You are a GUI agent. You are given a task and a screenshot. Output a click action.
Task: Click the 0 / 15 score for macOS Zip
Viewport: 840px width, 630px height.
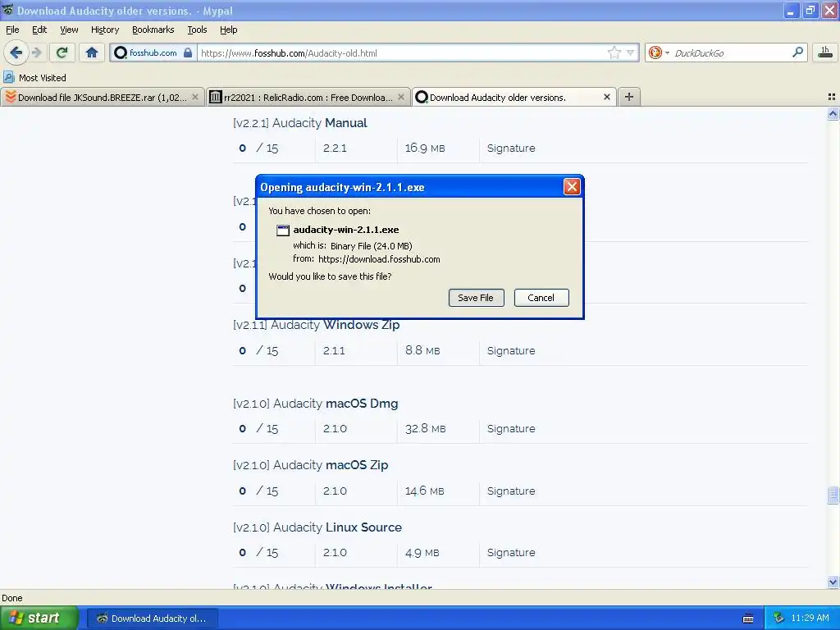(x=258, y=491)
